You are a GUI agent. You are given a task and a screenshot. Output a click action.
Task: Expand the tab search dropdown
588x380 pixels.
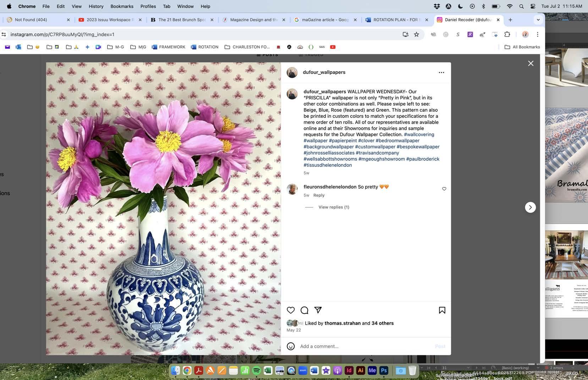538,20
